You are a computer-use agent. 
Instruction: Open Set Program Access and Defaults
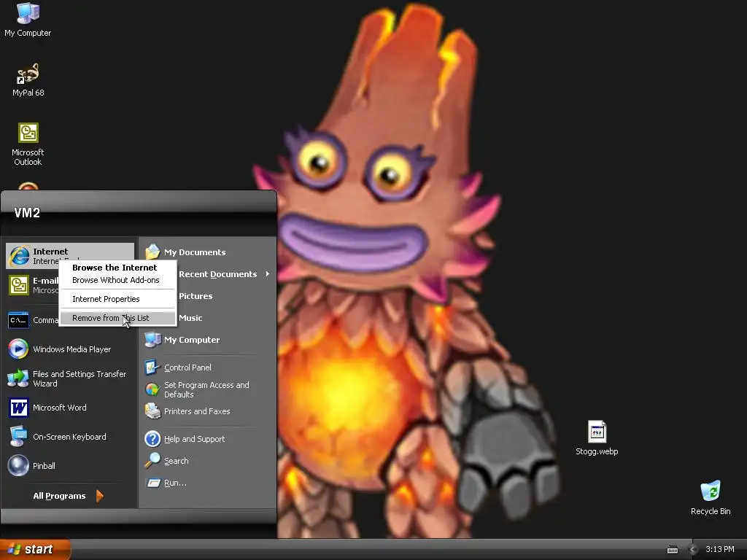207,389
